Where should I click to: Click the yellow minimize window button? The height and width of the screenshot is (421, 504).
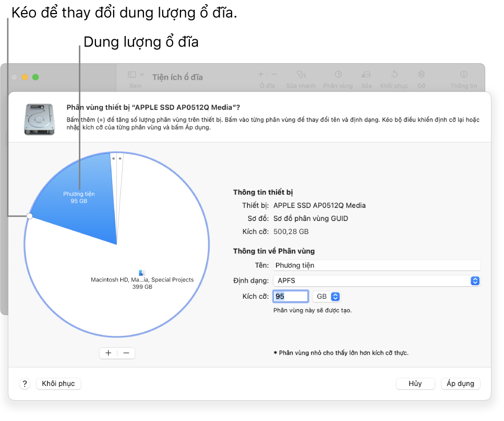pos(25,77)
